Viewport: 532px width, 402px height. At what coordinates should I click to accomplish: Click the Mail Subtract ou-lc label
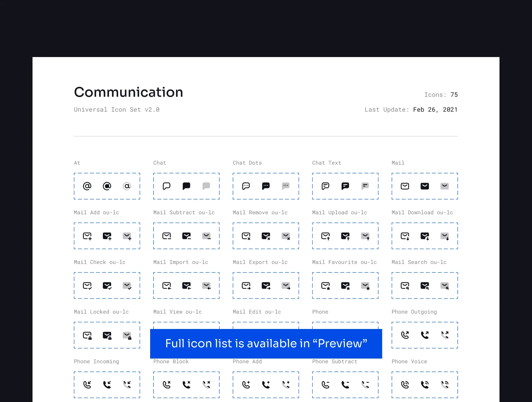pyautogui.click(x=184, y=213)
